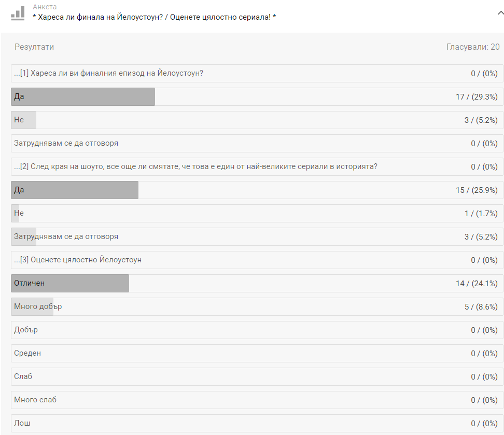
Task: Click the 'Резултати' heading
Action: tap(34, 47)
